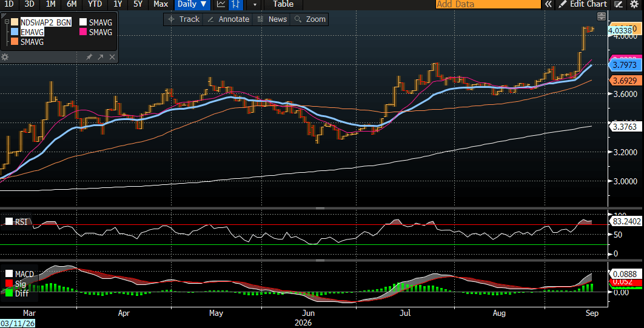Viewport: 644px width, 328px height.
Task: Open the Table view
Action: [x=283, y=4]
